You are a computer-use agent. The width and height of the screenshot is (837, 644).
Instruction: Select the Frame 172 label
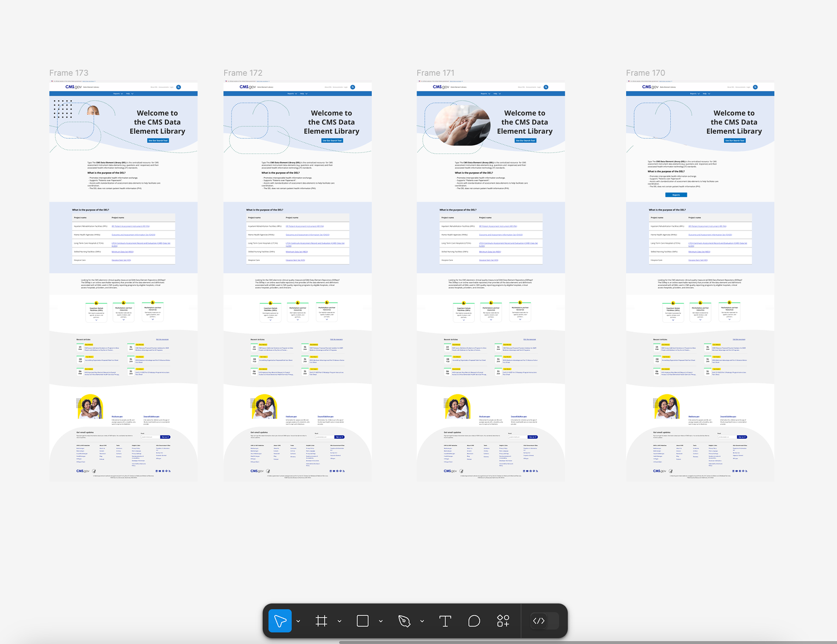tap(243, 73)
